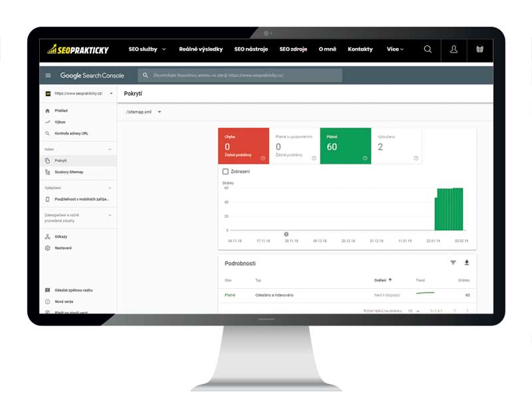Open SEO nástroje in the top navigation
Viewport: 532px width, 414px height.
[x=251, y=49]
